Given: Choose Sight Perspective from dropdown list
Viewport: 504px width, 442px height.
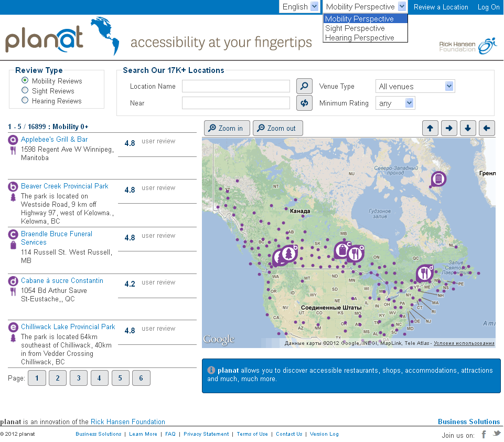Looking at the screenshot, I should (366, 28).
